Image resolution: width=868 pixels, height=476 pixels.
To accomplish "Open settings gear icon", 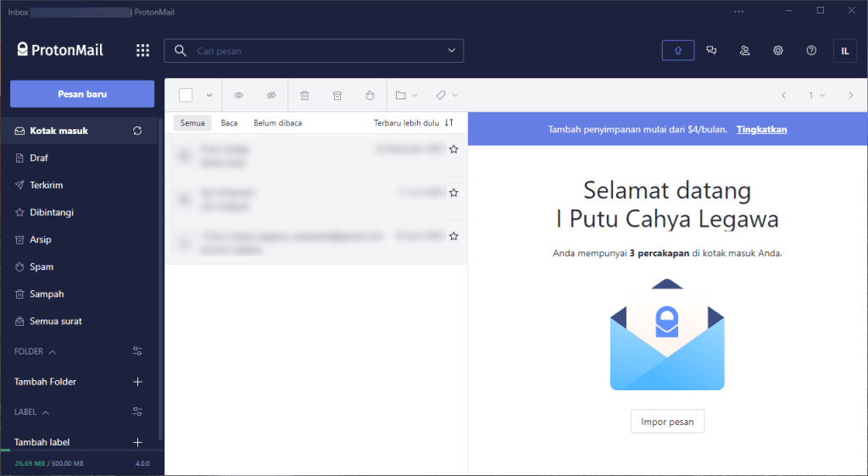I will 777,51.
